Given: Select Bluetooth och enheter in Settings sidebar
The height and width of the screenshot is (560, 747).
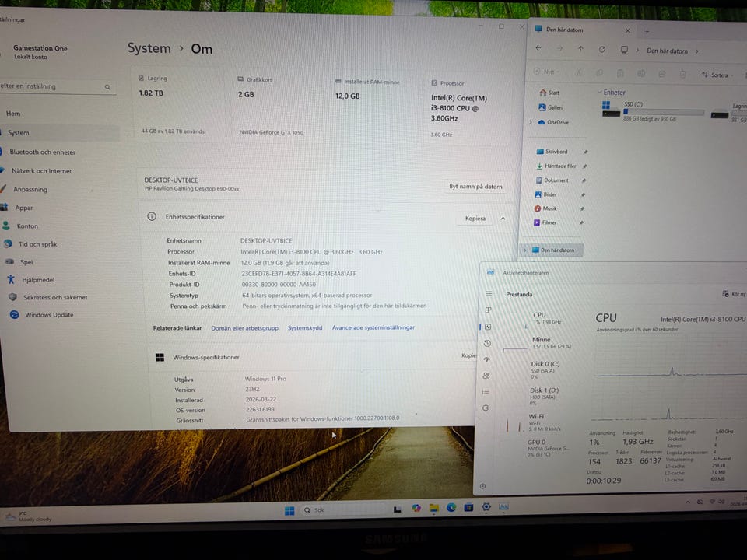Looking at the screenshot, I should 42,152.
